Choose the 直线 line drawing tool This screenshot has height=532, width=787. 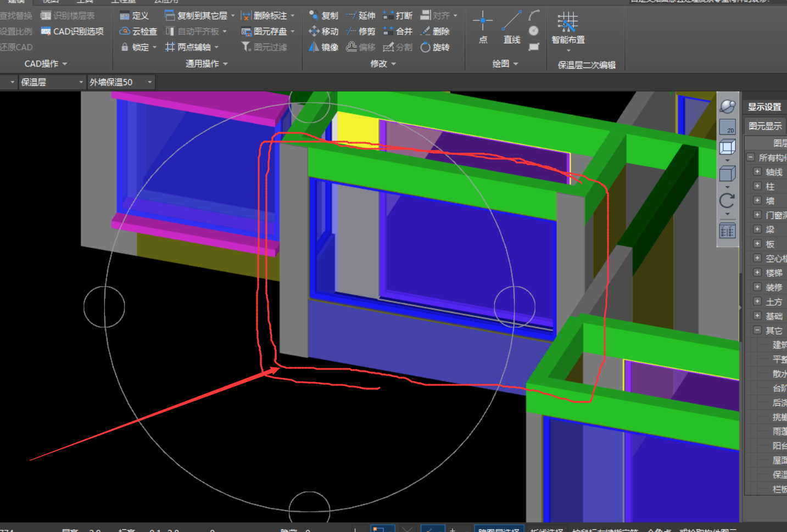[512, 27]
